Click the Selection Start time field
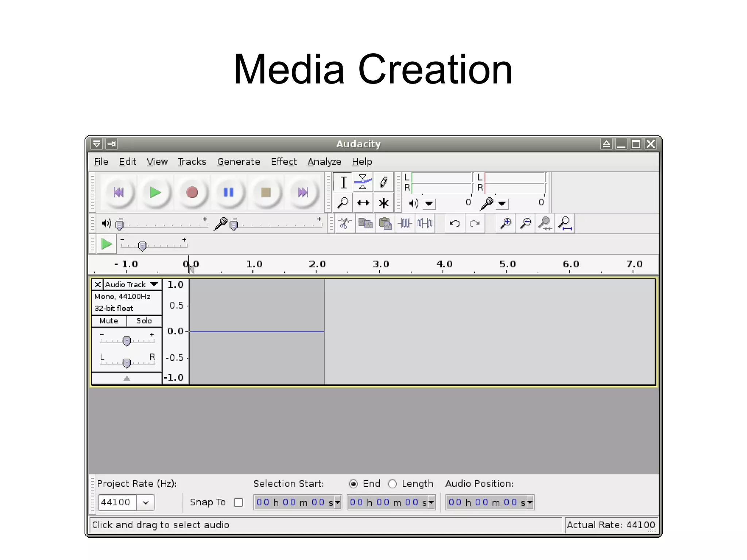 coord(298,502)
